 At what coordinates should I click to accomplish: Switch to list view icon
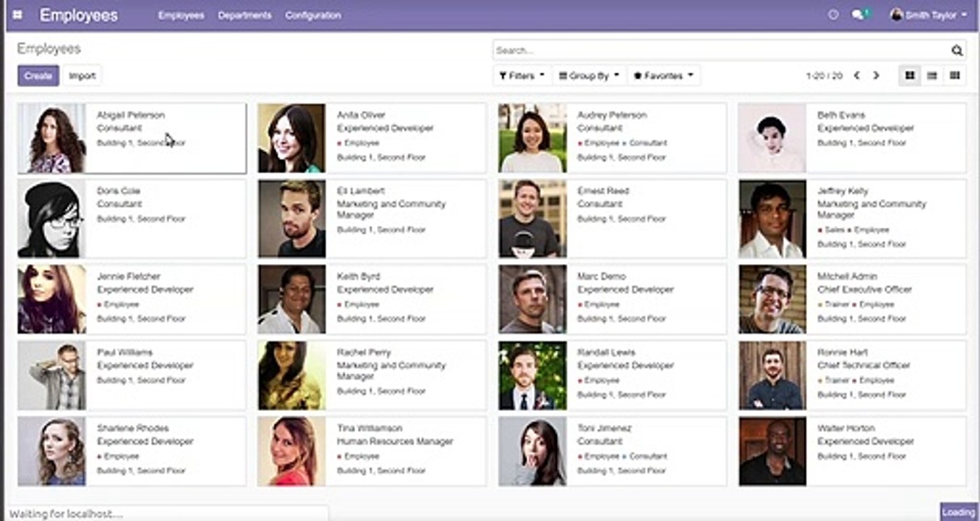pos(932,75)
